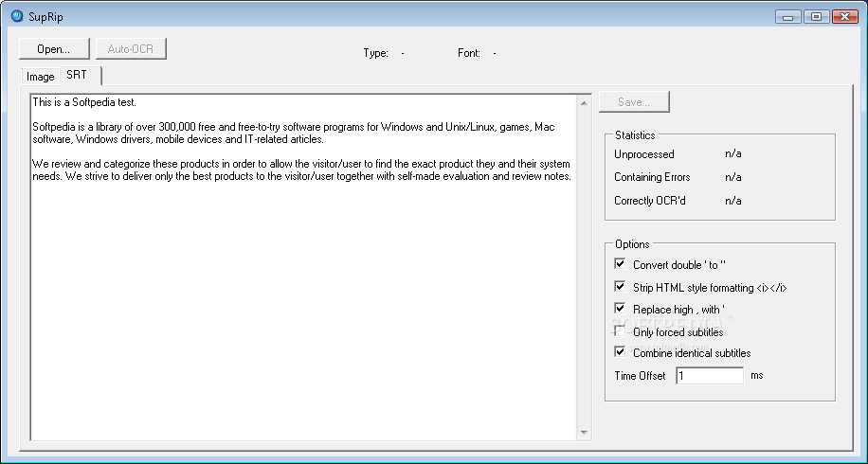Screen dimensions: 868x464
Task: Click the text 'Softpedia is a library' paragraph
Action: pos(294,134)
